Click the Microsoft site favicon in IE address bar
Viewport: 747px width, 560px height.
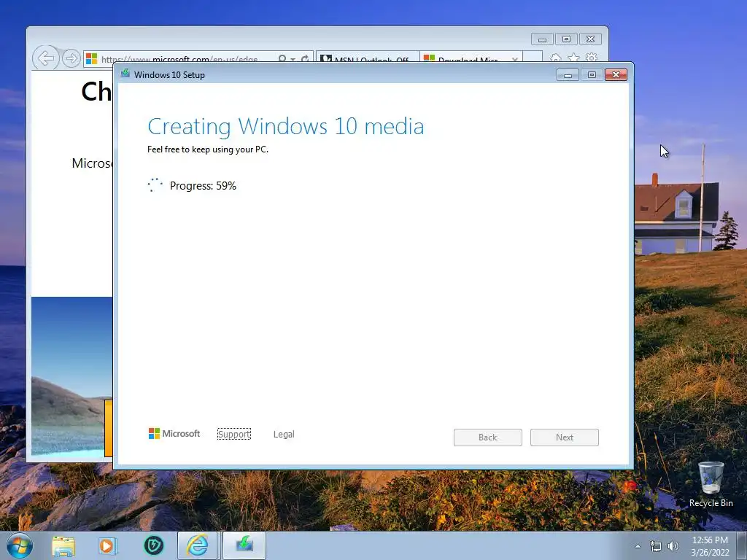click(91, 58)
